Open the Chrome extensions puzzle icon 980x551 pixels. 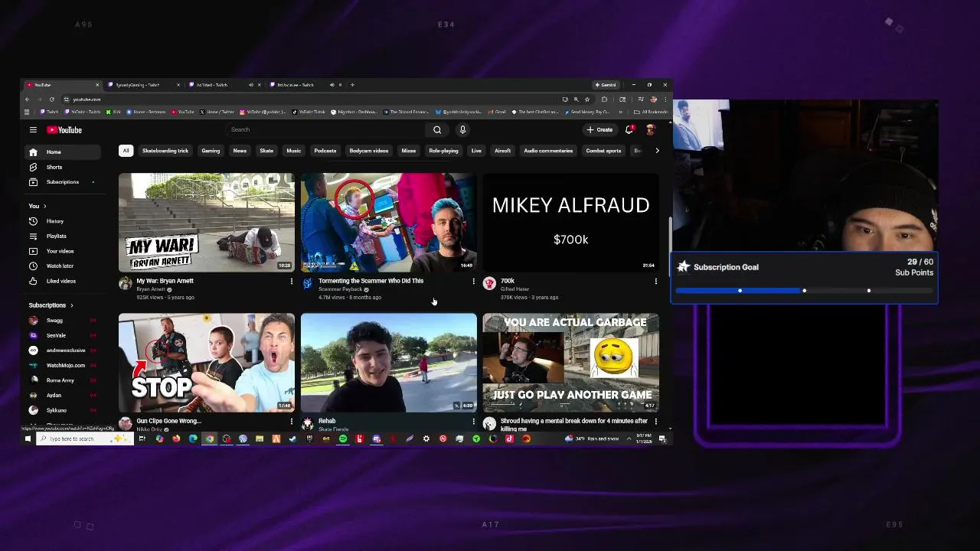click(604, 99)
